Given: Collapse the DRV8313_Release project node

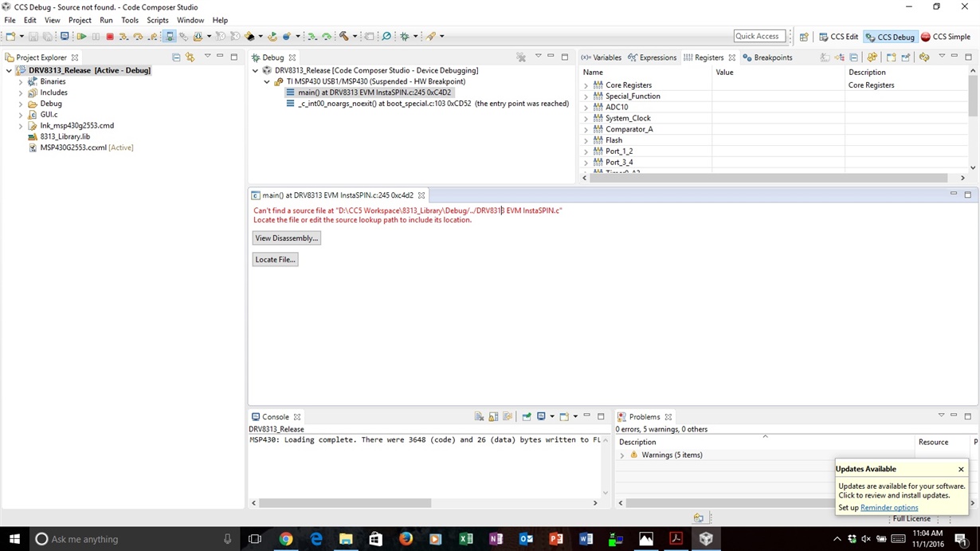Looking at the screenshot, I should [10, 70].
